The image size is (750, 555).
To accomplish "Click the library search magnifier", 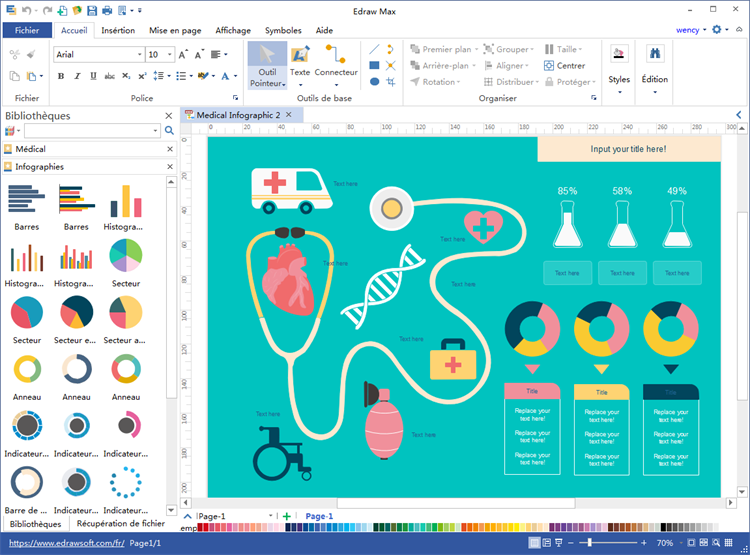I will point(169,130).
